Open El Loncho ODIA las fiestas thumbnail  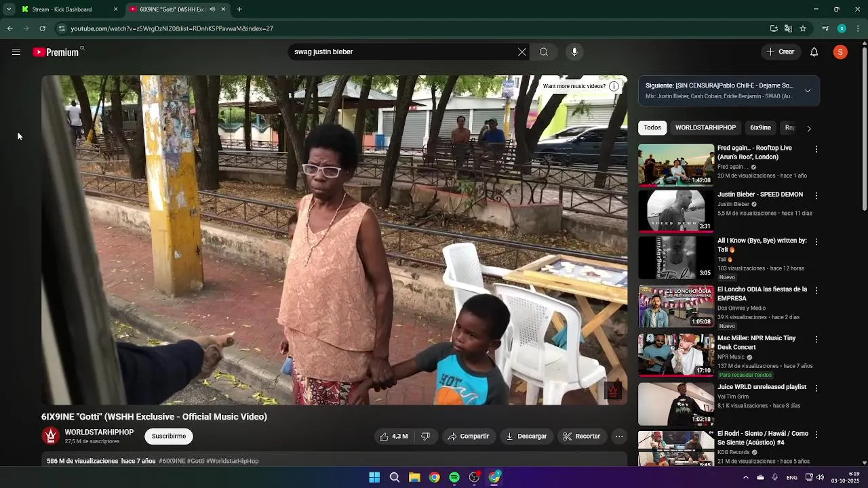click(676, 306)
